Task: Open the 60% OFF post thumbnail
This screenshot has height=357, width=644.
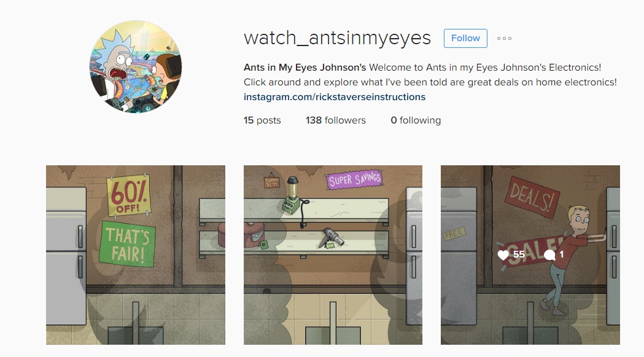Action: coord(136,255)
